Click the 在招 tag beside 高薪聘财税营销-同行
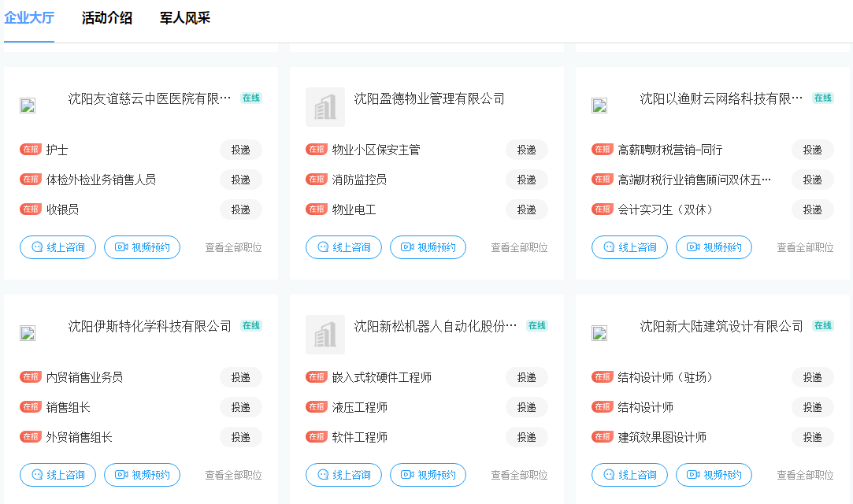The image size is (853, 504). click(603, 149)
